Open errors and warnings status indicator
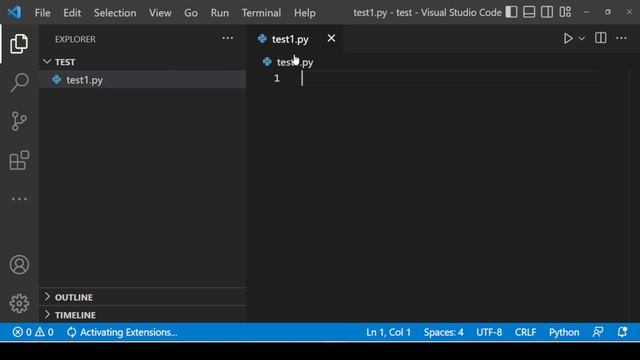 point(33,332)
